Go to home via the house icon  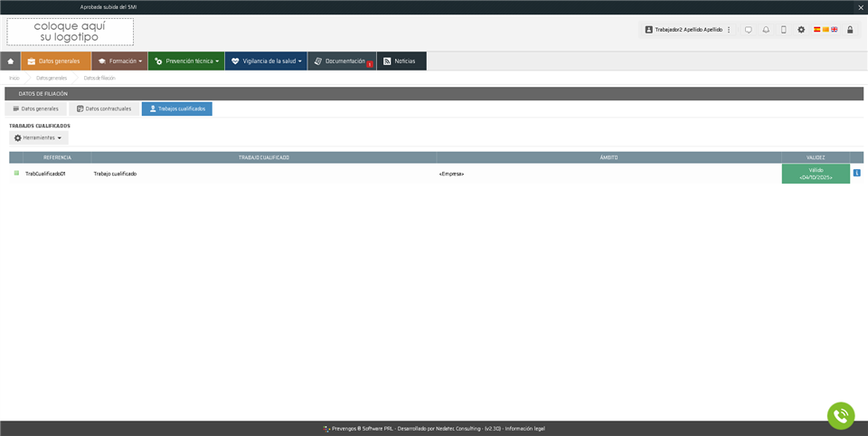click(10, 61)
